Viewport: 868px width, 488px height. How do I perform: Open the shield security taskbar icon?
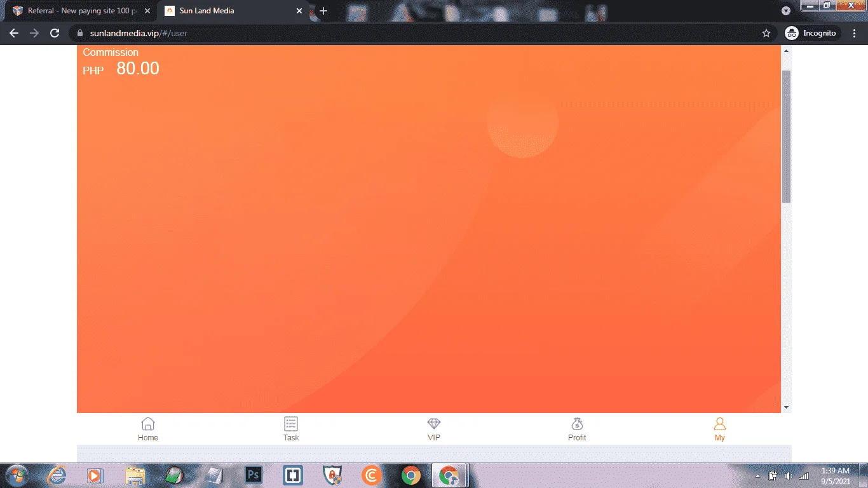(332, 475)
